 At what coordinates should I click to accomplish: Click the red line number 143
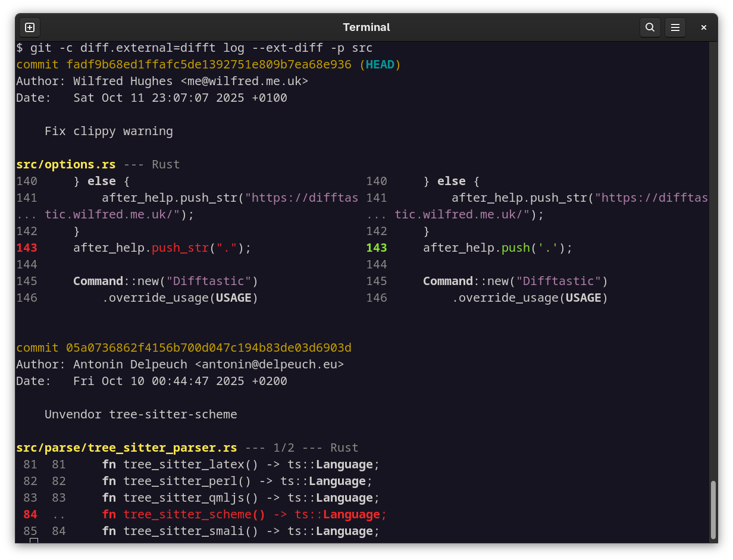[x=27, y=248]
